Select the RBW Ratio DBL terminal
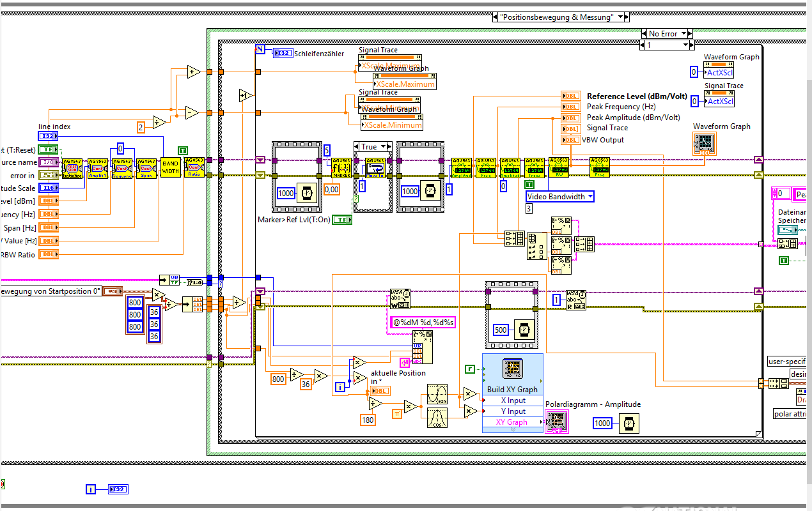The width and height of the screenshot is (812, 511). pyautogui.click(x=49, y=254)
